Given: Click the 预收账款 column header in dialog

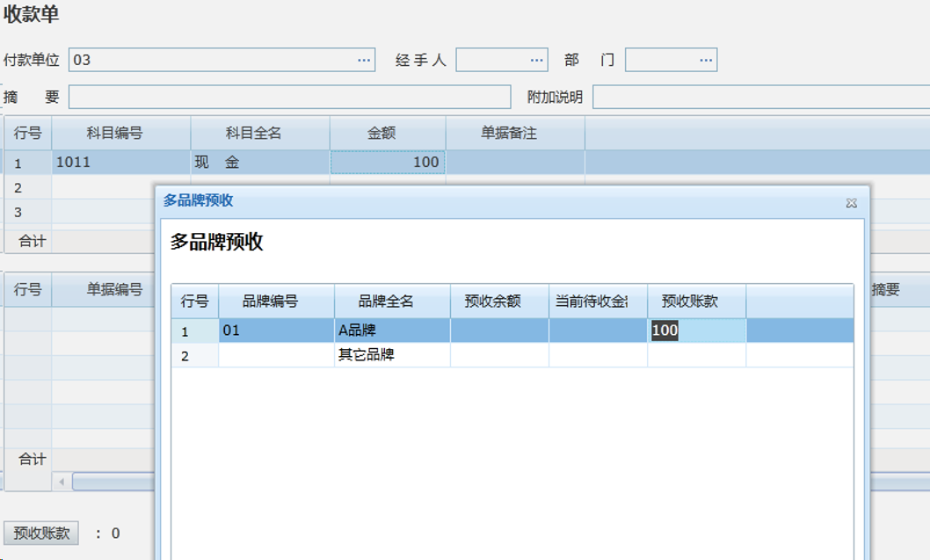Looking at the screenshot, I should coord(690,301).
